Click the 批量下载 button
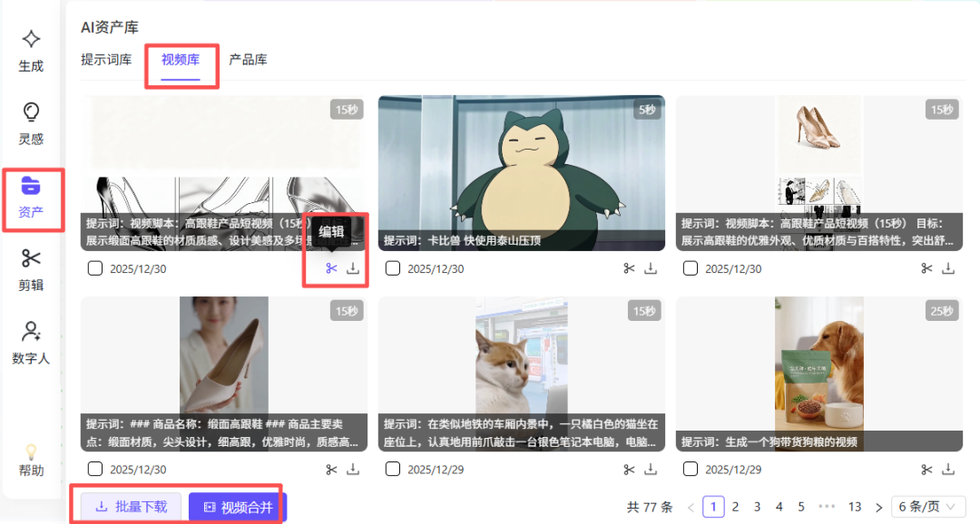Image resolution: width=980 pixels, height=524 pixels. coord(131,507)
